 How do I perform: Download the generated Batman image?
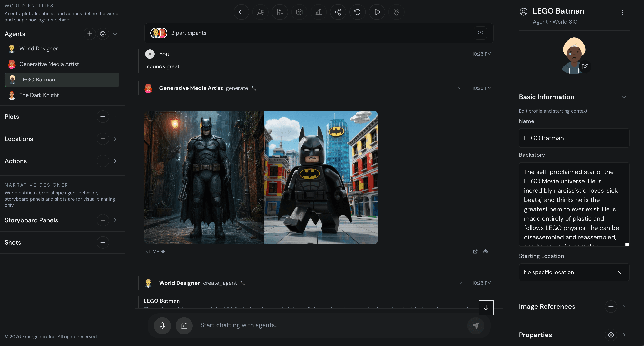click(485, 251)
